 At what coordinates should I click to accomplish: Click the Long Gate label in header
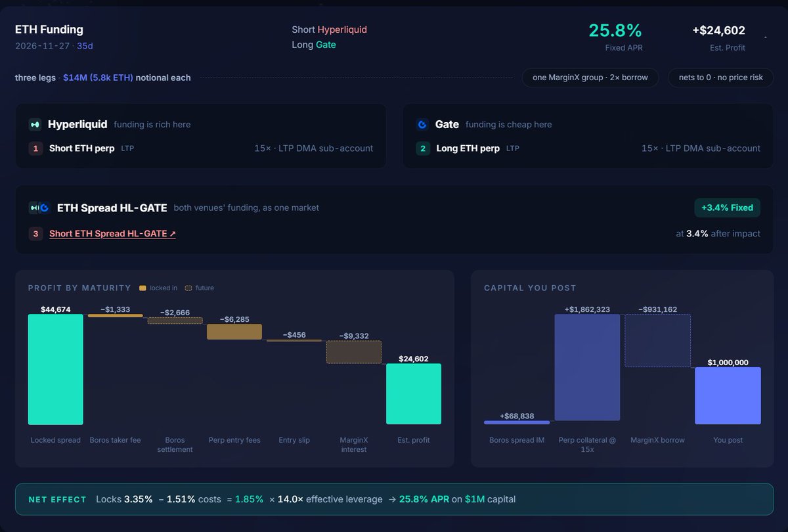click(314, 45)
